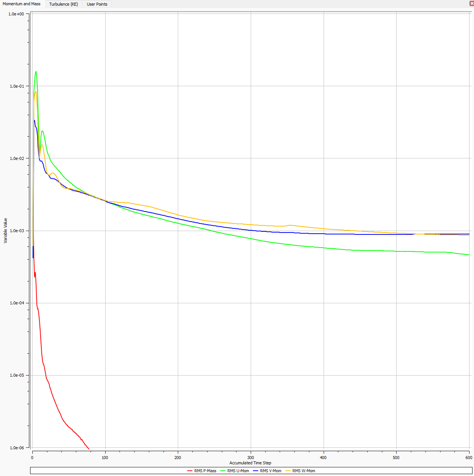The height and width of the screenshot is (476, 474).
Task: Click the blue RMS V-Mom legend line
Action: point(256,471)
